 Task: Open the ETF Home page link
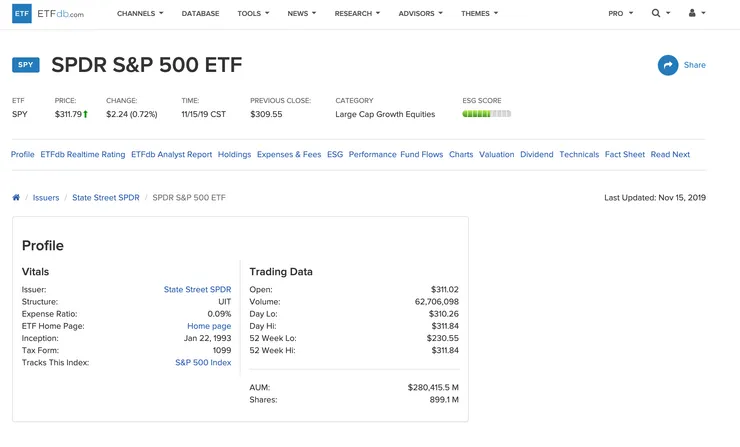209,326
